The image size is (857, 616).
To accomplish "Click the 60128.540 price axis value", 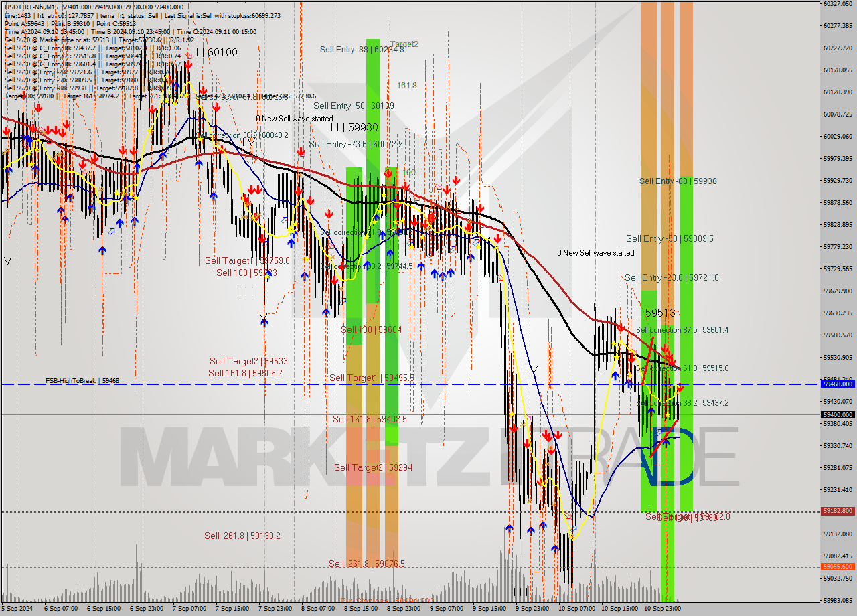I will [837, 92].
